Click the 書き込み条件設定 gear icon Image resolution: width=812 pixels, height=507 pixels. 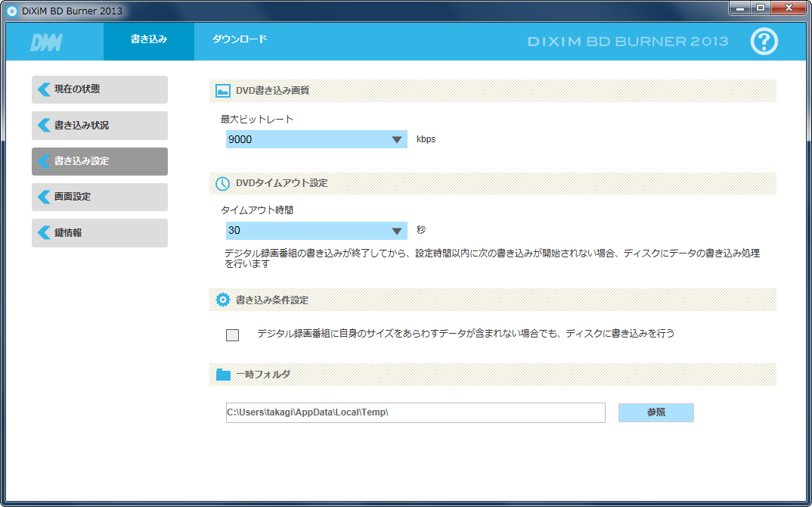223,300
